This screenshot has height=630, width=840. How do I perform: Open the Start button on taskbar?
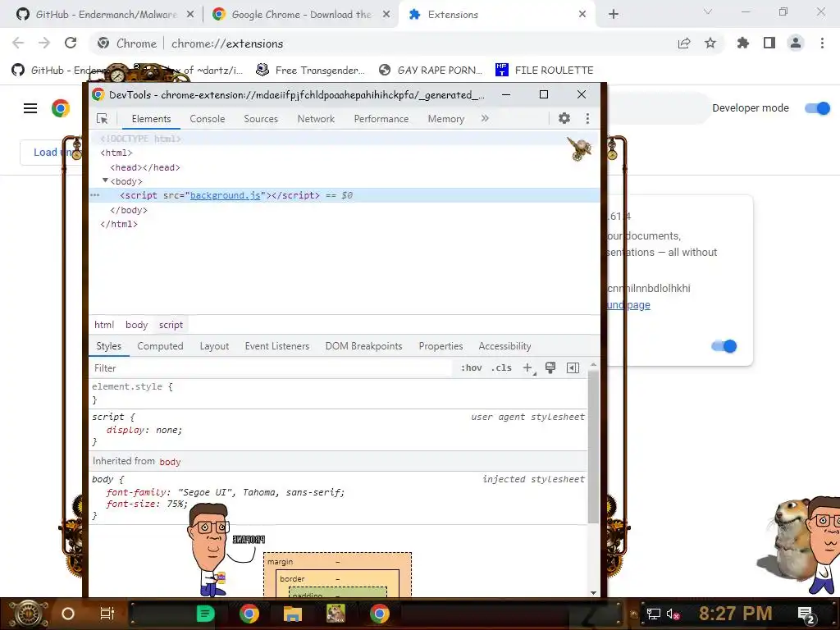[28, 614]
